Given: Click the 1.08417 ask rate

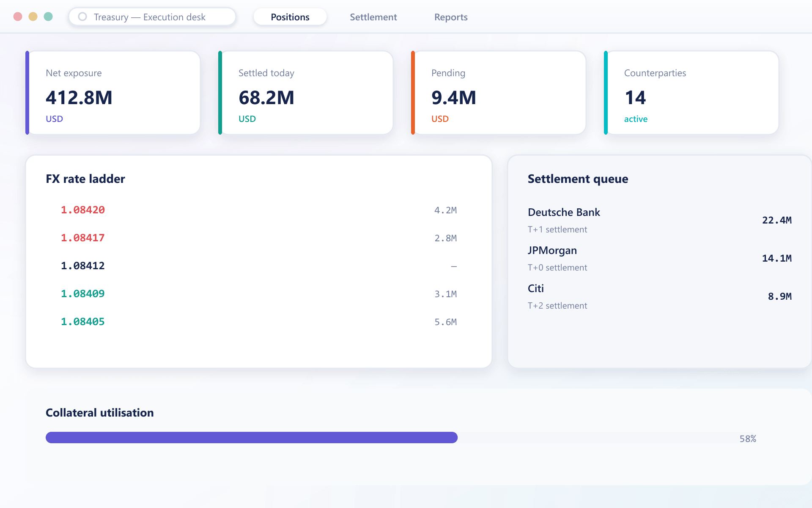Looking at the screenshot, I should 83,238.
